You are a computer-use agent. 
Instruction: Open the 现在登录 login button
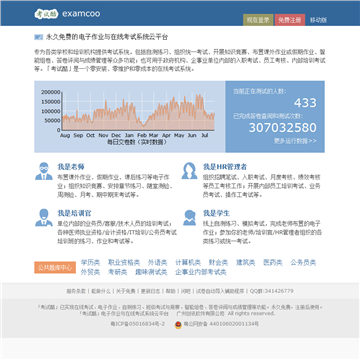pos(258,20)
